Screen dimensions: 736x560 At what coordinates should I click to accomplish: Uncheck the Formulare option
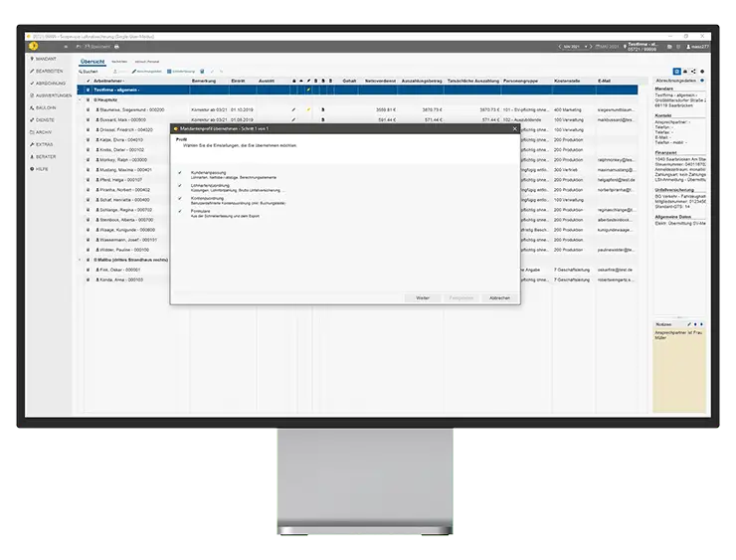tap(180, 211)
